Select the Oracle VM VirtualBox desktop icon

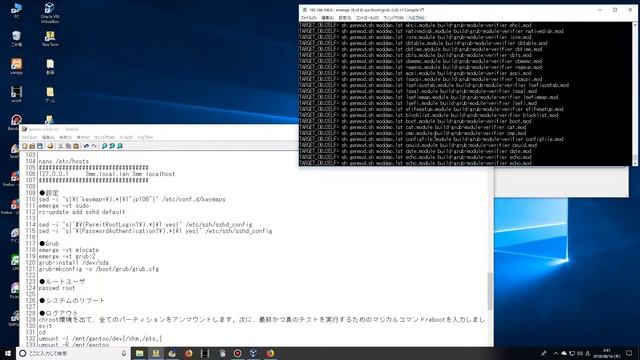50,12
